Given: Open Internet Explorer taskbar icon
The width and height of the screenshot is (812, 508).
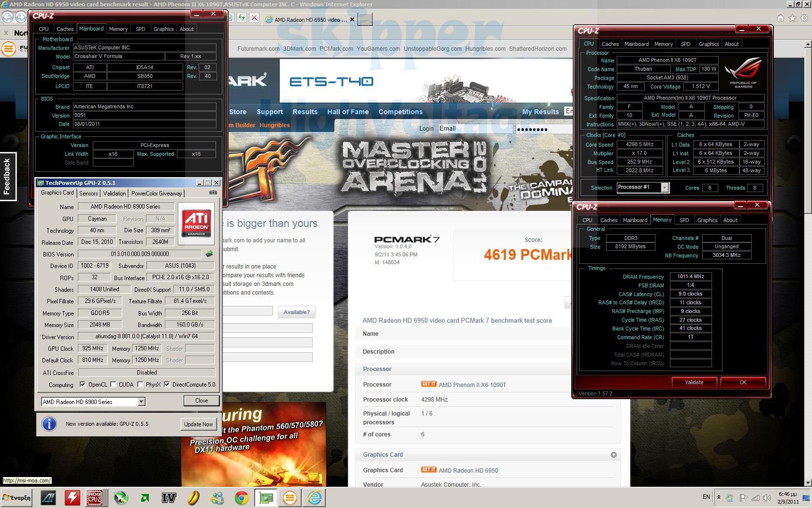Looking at the screenshot, I should click(x=315, y=497).
